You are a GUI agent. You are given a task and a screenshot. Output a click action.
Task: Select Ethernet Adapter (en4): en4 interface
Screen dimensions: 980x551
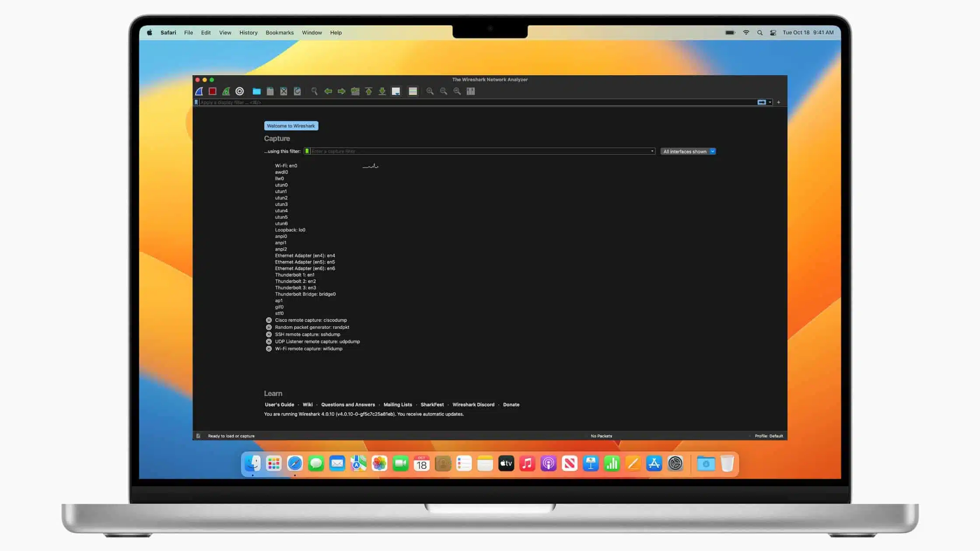pos(305,256)
